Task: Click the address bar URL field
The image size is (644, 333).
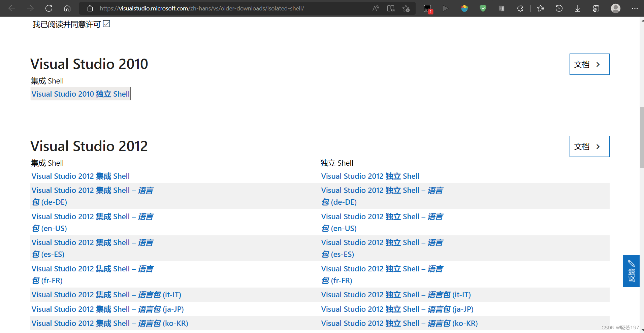Action: (202, 8)
